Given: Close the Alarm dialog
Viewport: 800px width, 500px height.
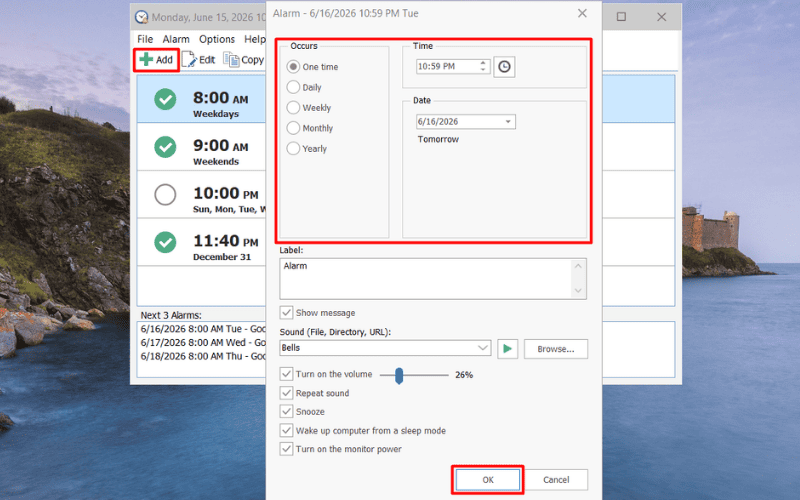Looking at the screenshot, I should (x=582, y=13).
